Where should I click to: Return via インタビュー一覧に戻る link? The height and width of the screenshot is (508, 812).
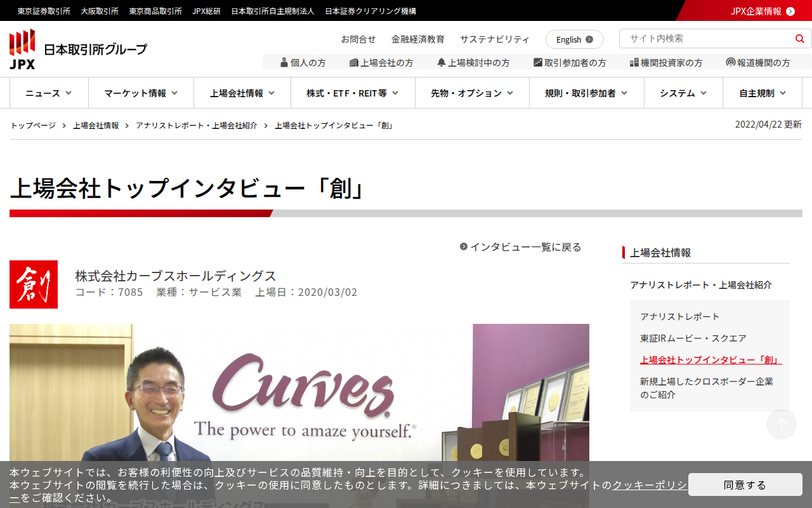point(526,247)
